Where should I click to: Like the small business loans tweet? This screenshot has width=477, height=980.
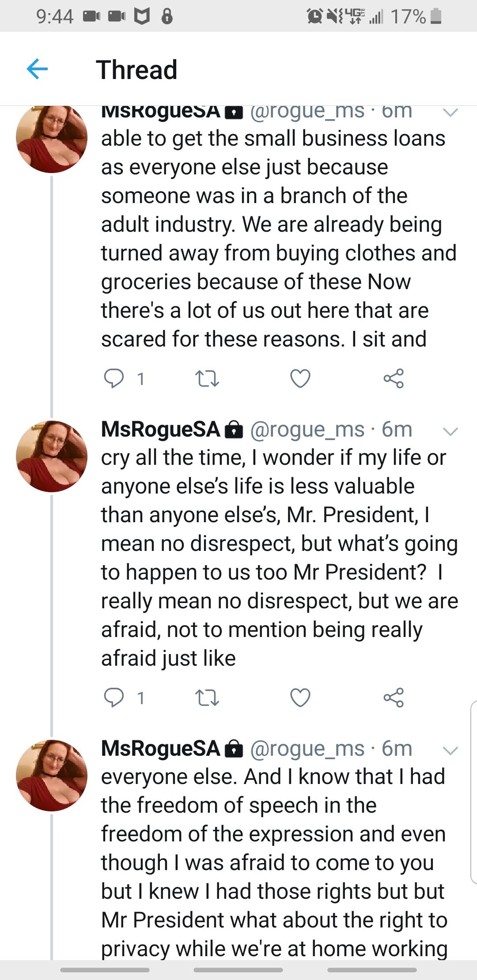[x=300, y=379]
